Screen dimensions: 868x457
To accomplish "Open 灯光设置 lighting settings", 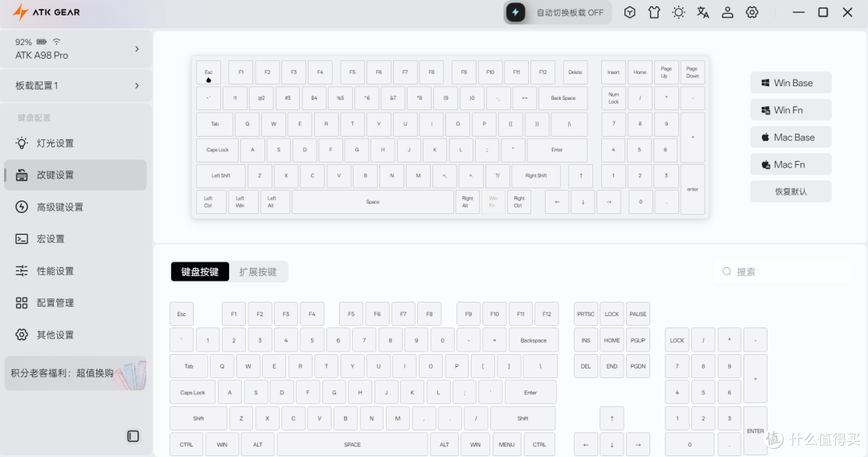I will (76, 143).
